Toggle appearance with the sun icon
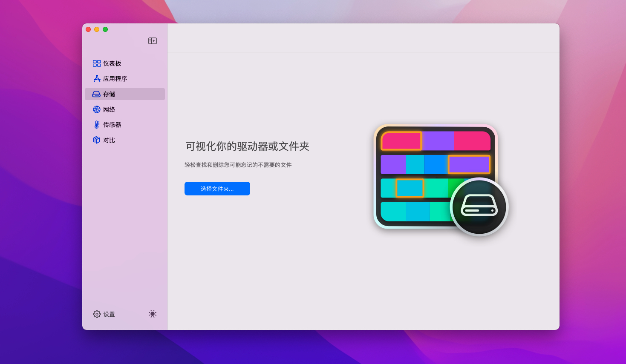Image resolution: width=626 pixels, height=364 pixels. click(153, 314)
